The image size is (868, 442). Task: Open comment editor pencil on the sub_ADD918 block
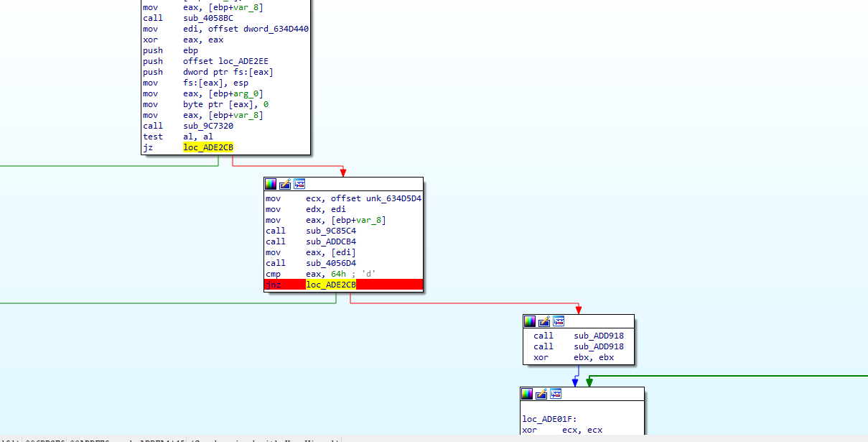pos(543,321)
